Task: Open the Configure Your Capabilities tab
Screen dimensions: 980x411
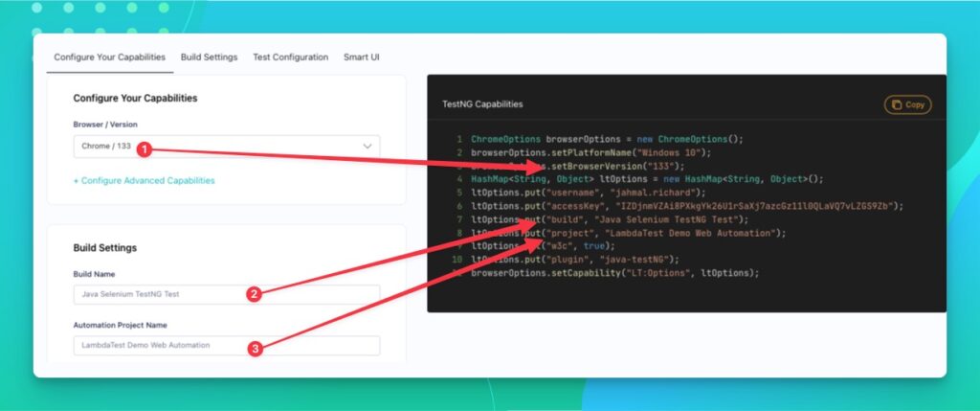Action: coord(109,57)
